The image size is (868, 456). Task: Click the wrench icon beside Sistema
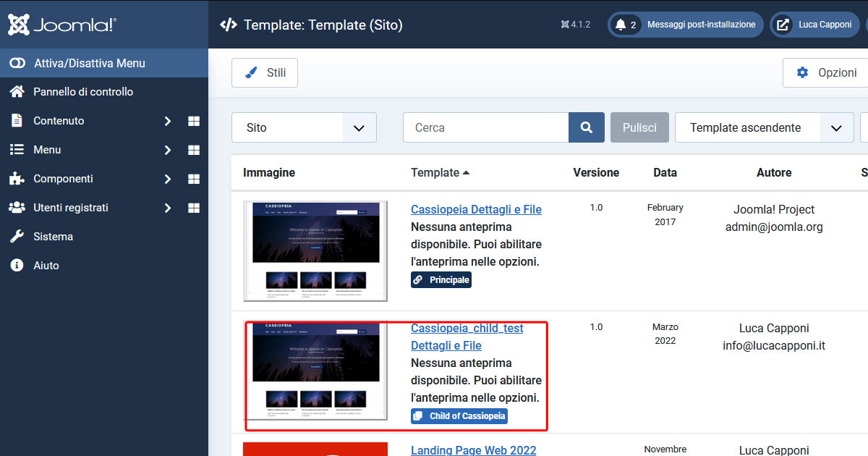pyautogui.click(x=17, y=237)
